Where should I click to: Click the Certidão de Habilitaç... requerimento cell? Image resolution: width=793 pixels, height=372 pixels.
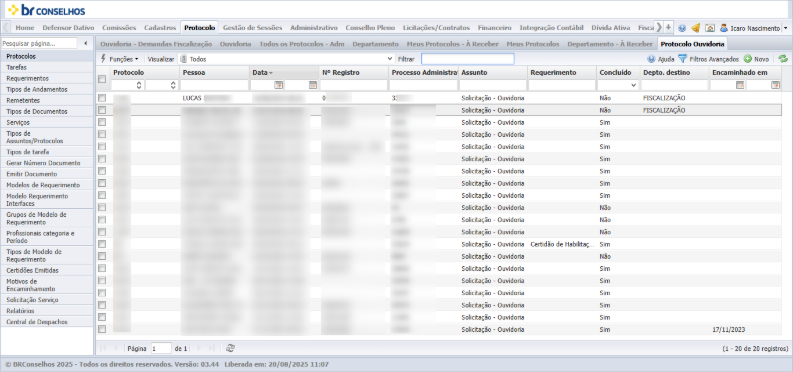tap(561, 244)
